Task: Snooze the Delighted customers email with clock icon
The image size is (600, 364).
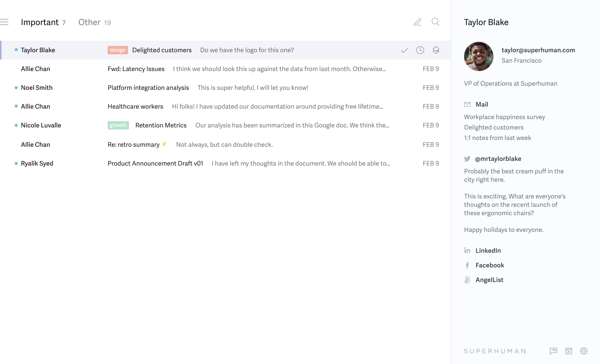Action: tap(420, 50)
